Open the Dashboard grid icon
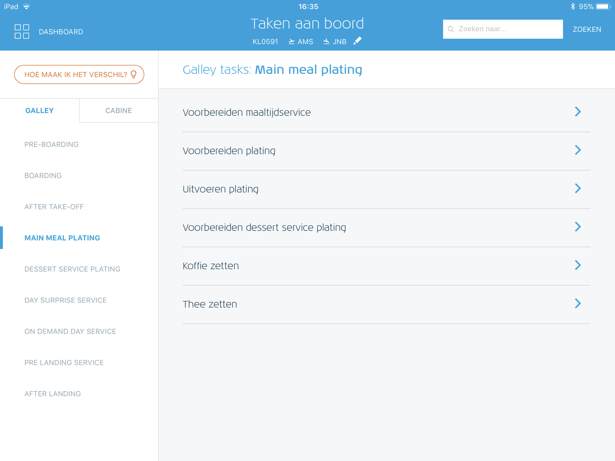 point(22,31)
